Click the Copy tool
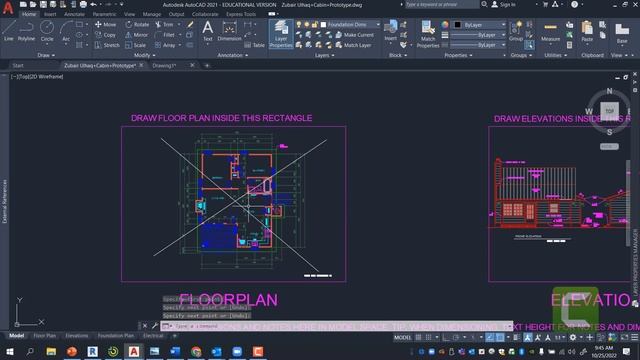Viewport: 640px width, 360px height. coord(105,35)
